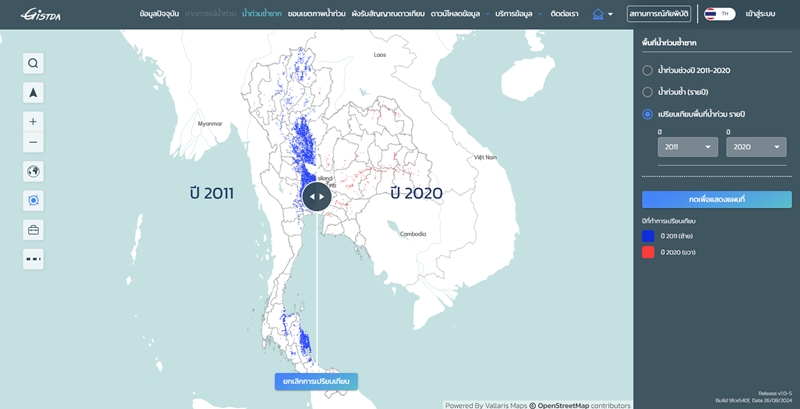Image resolution: width=800 pixels, height=409 pixels.
Task: Open the map search tool
Action: tap(33, 63)
